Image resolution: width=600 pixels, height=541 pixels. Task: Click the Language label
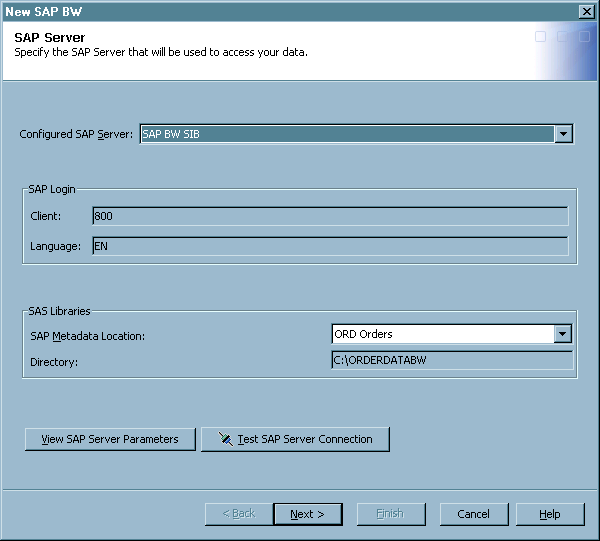pos(55,246)
